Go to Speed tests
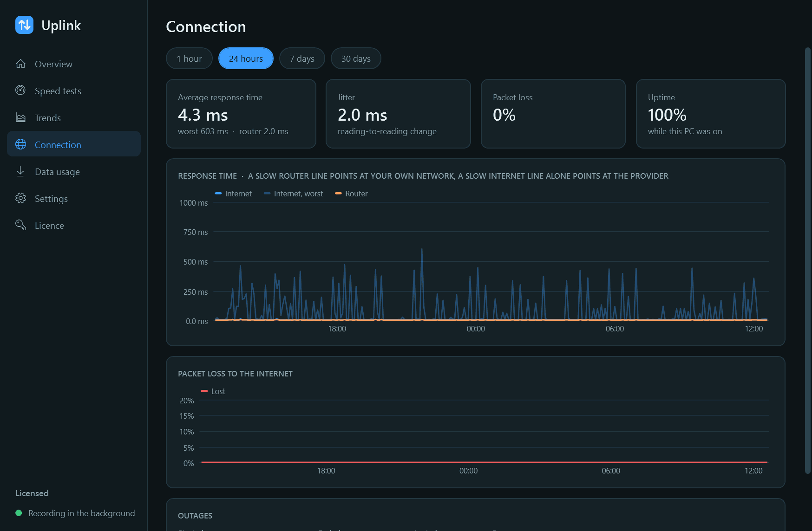812x531 pixels. pyautogui.click(x=74, y=91)
